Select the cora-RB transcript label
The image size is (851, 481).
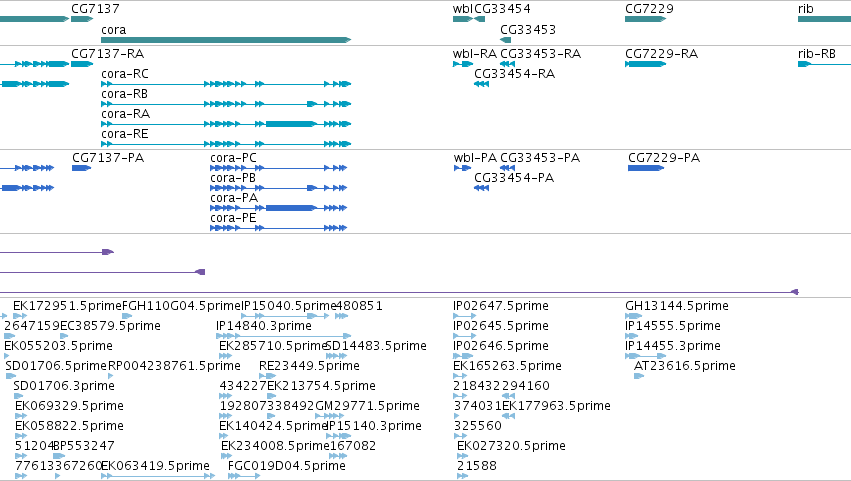click(124, 94)
